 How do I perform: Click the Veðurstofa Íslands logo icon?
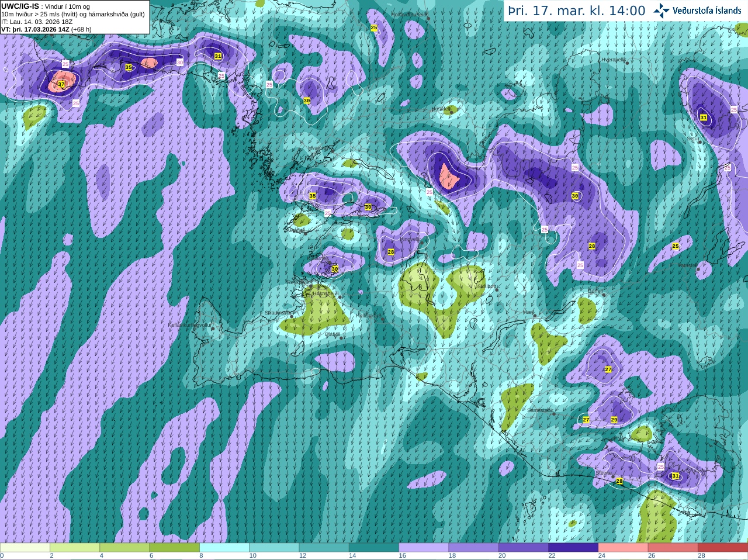662,10
